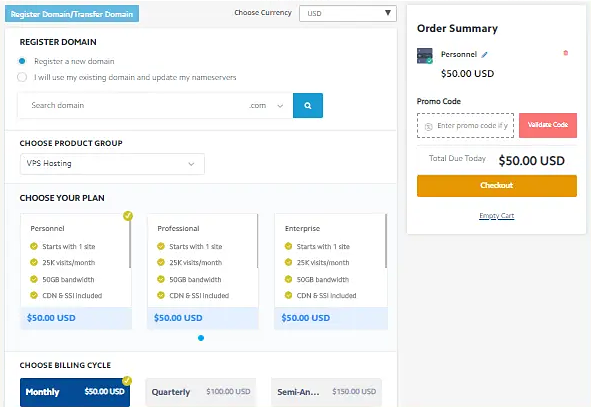Click the checkmark badge on Monthly billing

[127, 381]
